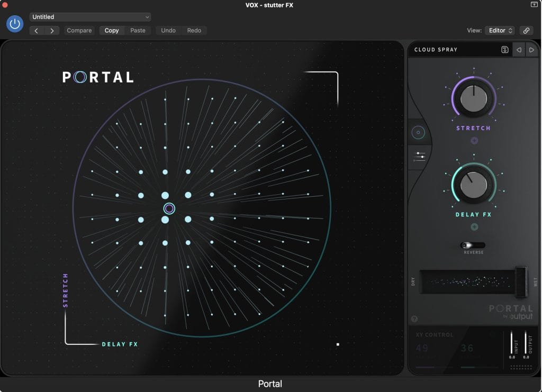Toggle the plugin power bypass button
Viewport: 542px width, 392px height.
[x=15, y=24]
